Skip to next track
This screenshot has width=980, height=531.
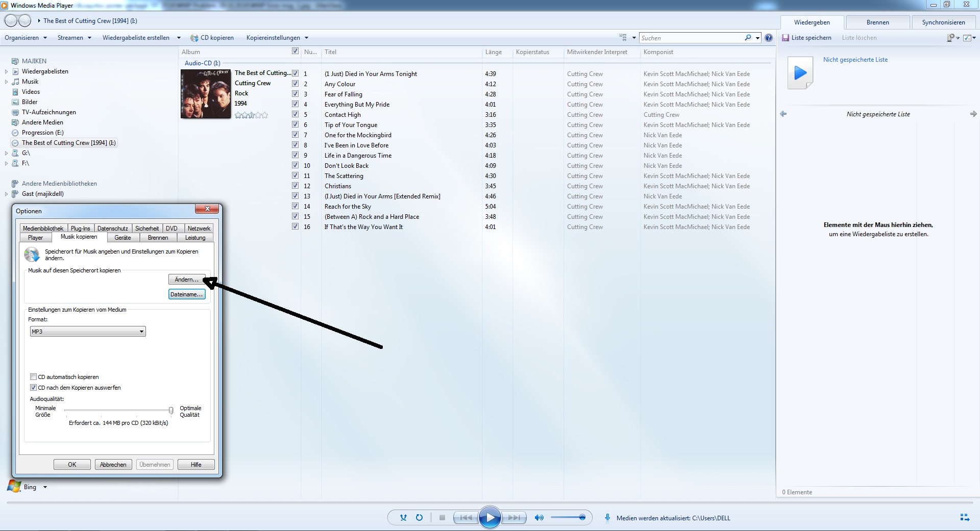514,518
